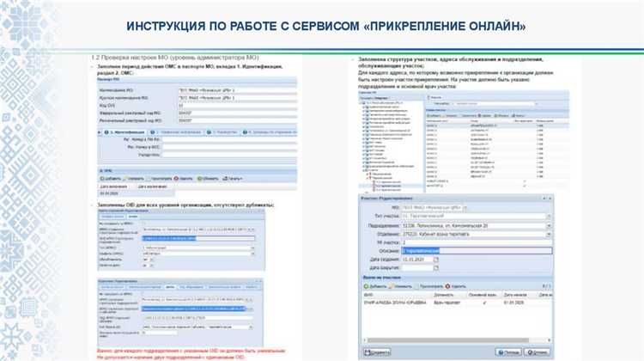Click the Основной врач column header

[483, 295]
